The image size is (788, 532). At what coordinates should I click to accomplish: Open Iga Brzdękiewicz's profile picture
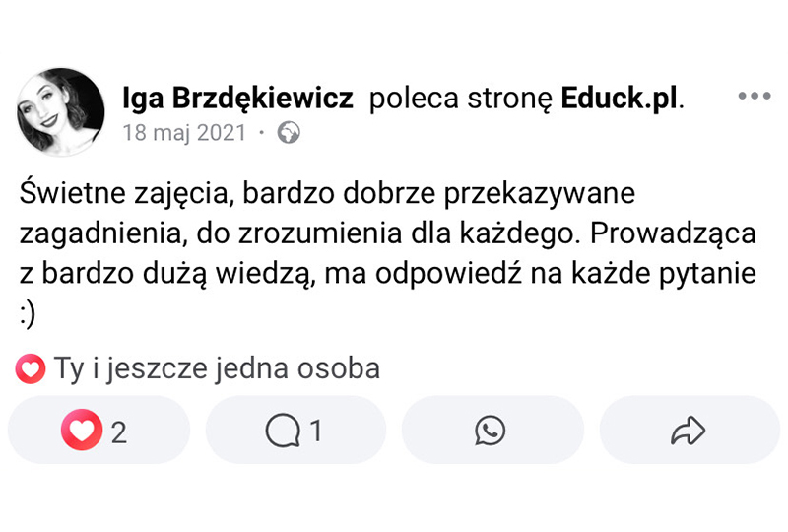tap(60, 111)
